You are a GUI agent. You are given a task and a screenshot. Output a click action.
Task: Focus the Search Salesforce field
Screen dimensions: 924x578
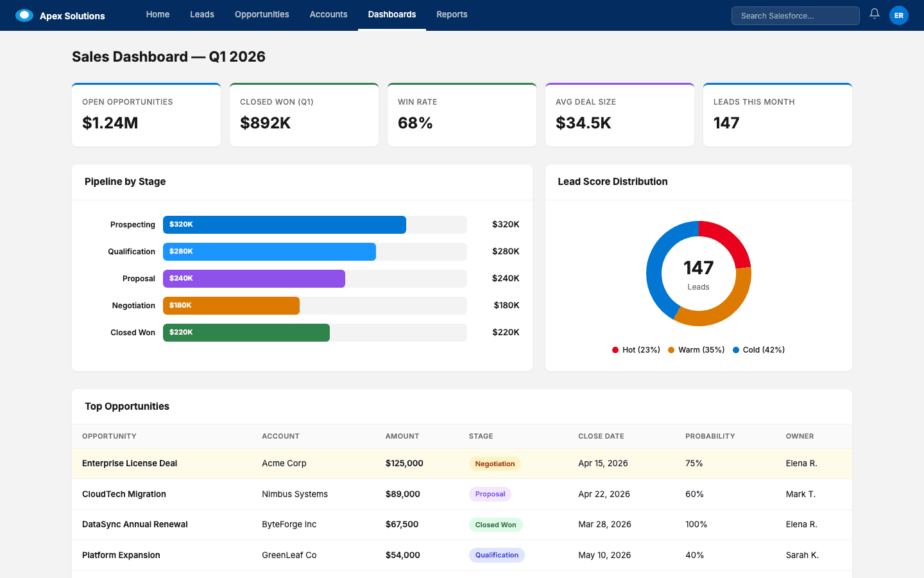(x=796, y=15)
